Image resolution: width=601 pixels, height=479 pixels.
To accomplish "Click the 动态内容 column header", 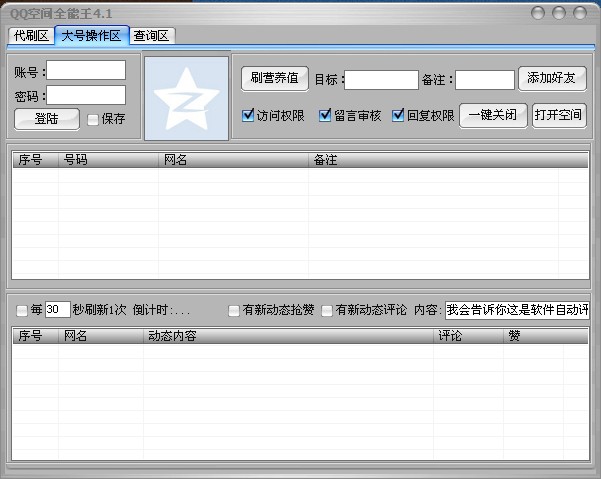I will pyautogui.click(x=288, y=336).
